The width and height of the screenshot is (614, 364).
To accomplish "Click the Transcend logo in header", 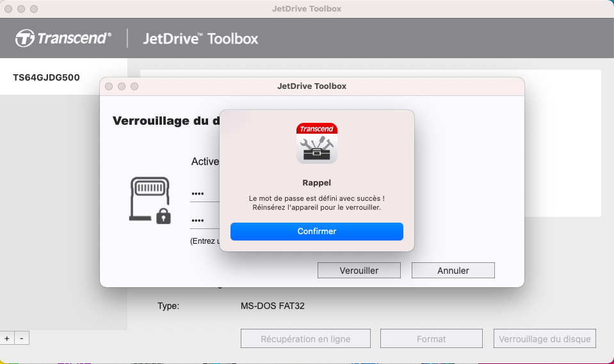I will click(63, 38).
